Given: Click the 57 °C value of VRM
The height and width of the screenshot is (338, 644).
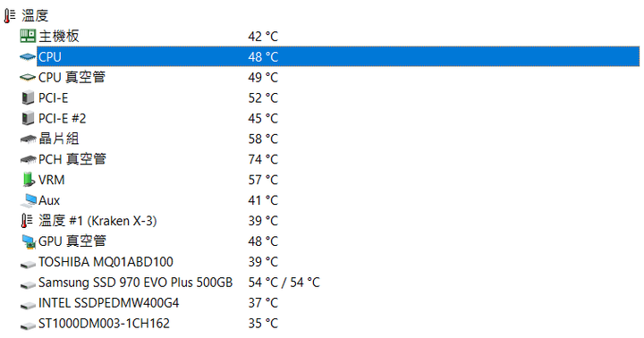Looking at the screenshot, I should click(263, 180).
